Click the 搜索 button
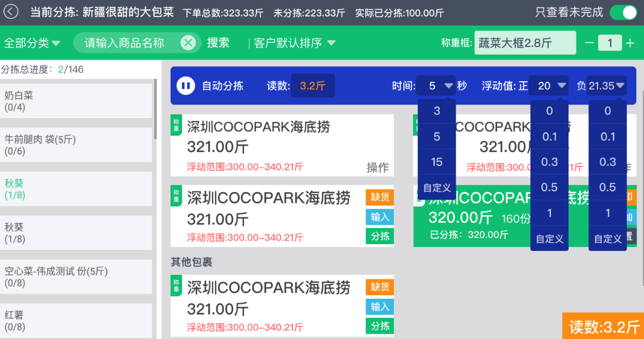644x339 pixels. tap(218, 43)
